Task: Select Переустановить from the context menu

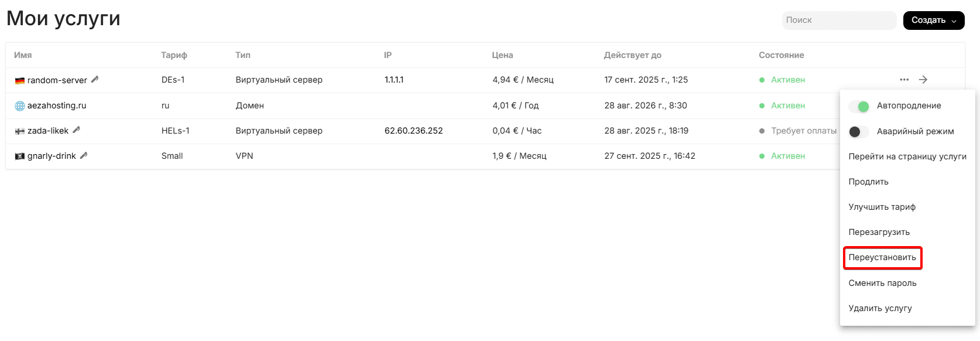Action: click(x=882, y=258)
